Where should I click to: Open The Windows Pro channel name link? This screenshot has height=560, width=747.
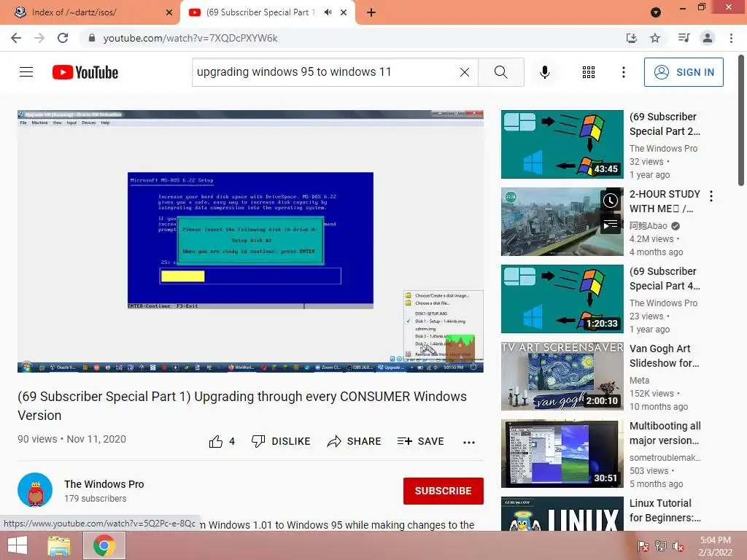click(x=104, y=484)
